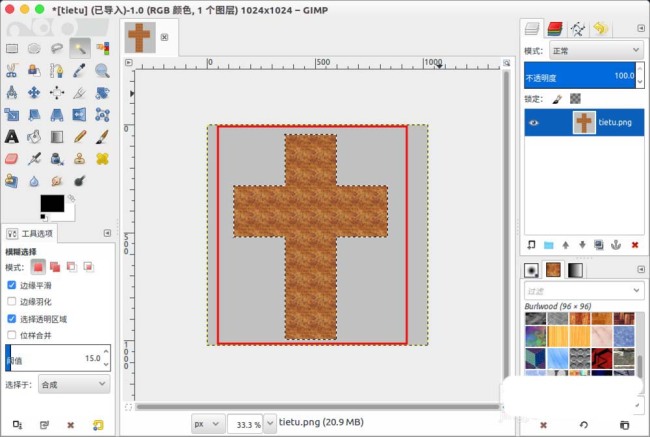Select the Select by Color tool
Screen dimensions: 650x437
pos(102,49)
